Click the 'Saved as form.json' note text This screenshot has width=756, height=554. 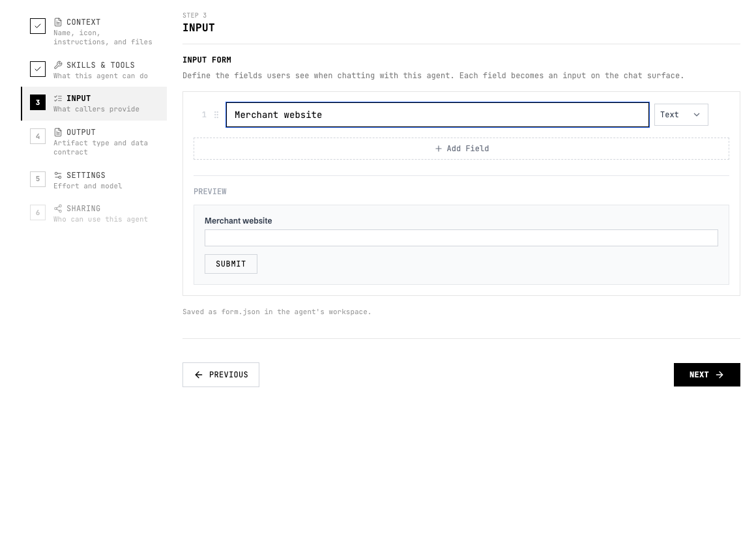[277, 312]
